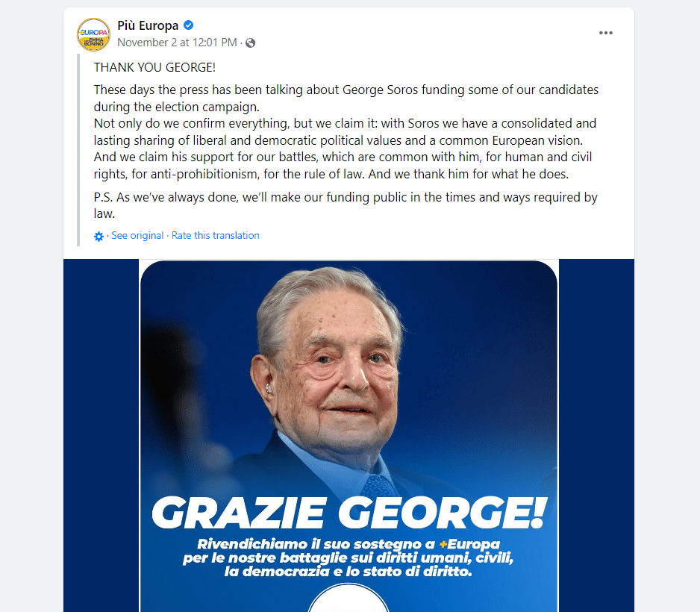Click the paragraph about Soros funding candidates
The width and height of the screenshot is (700, 612).
[346, 97]
